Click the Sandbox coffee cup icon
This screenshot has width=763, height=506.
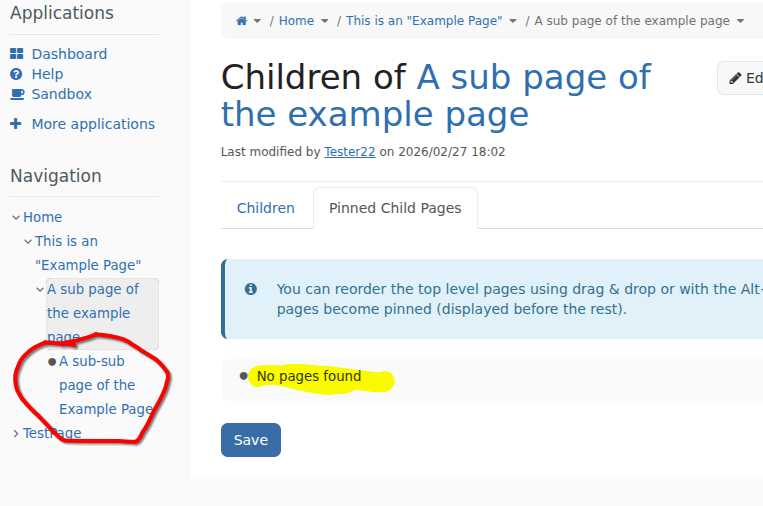16,94
